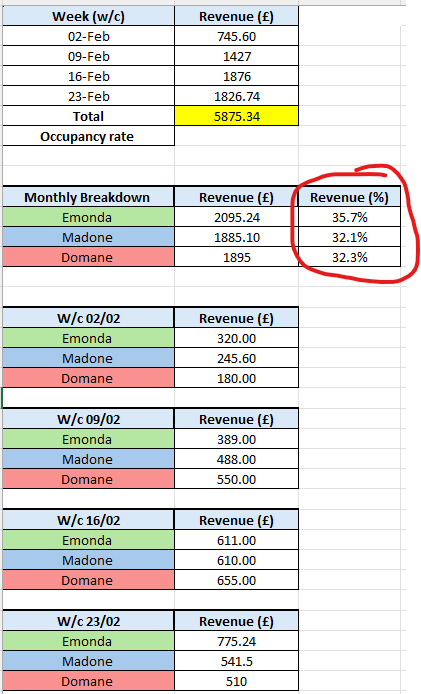This screenshot has width=421, height=694.
Task: Click Madone label under W/c 16/02
Action: [88, 560]
